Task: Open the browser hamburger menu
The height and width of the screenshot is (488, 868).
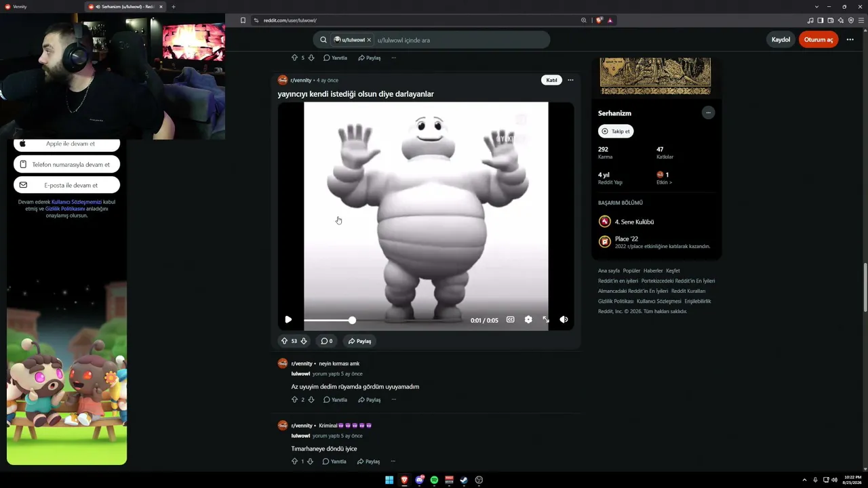Action: (x=861, y=20)
